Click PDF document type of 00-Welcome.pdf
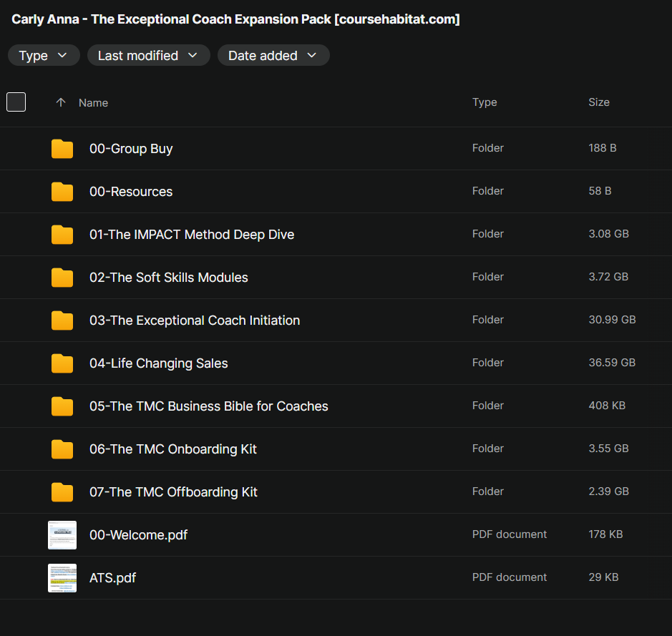This screenshot has width=672, height=636. pos(509,534)
